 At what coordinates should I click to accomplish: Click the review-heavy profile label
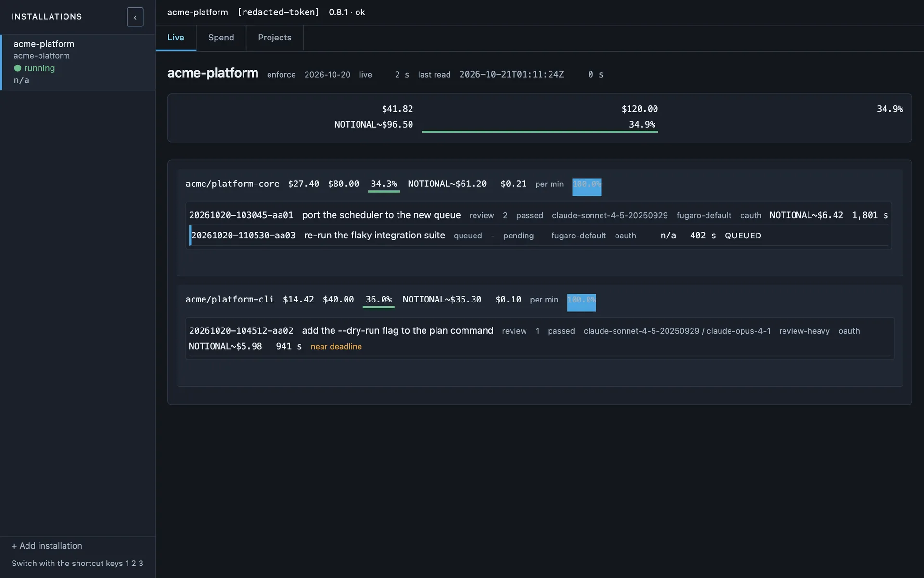(x=804, y=331)
